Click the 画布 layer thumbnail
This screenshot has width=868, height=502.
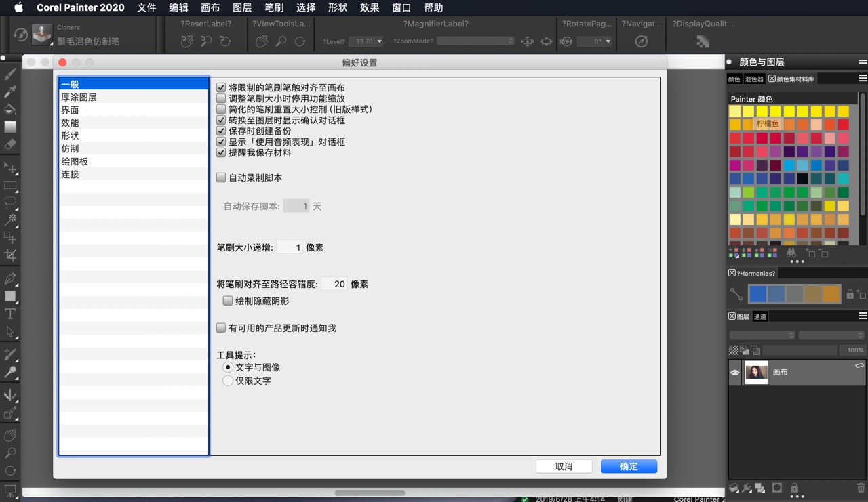tap(756, 372)
